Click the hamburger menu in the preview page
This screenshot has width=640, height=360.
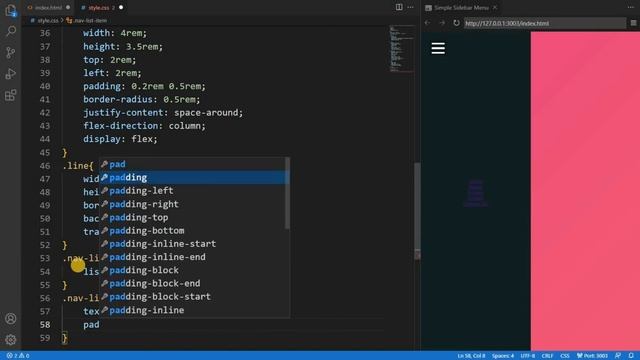(x=438, y=48)
